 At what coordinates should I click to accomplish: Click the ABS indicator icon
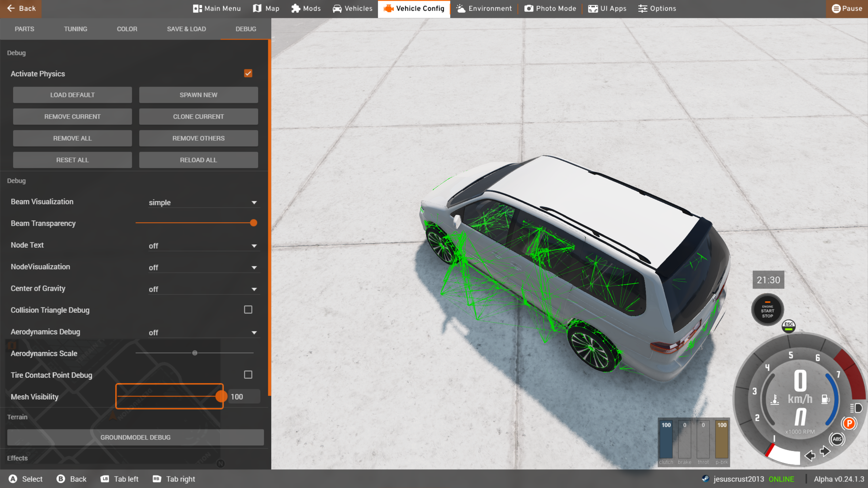(x=837, y=439)
